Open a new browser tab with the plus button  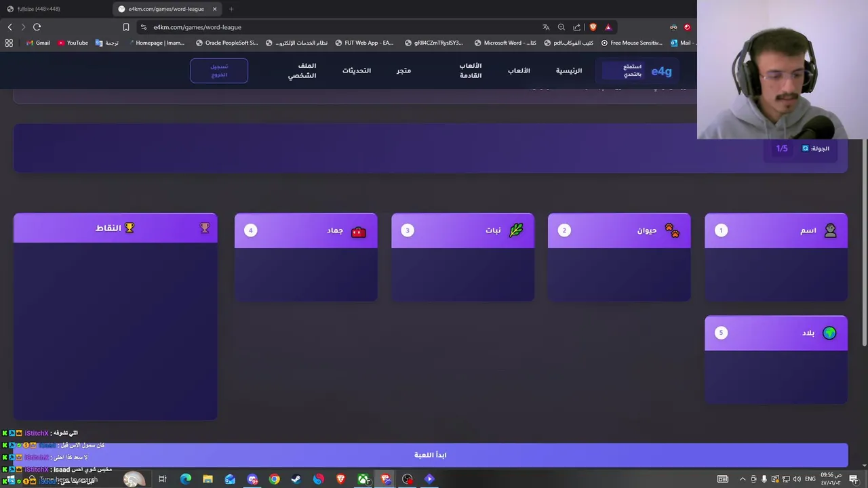(231, 9)
